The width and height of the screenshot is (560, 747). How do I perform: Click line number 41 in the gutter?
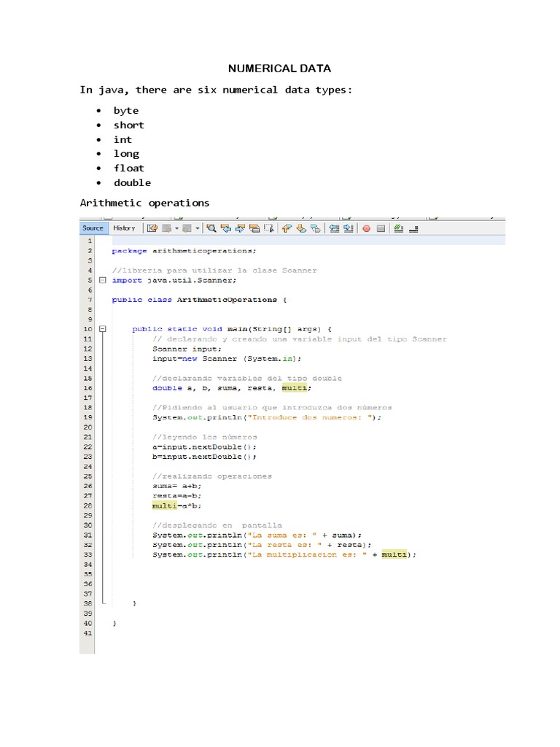pyautogui.click(x=87, y=633)
